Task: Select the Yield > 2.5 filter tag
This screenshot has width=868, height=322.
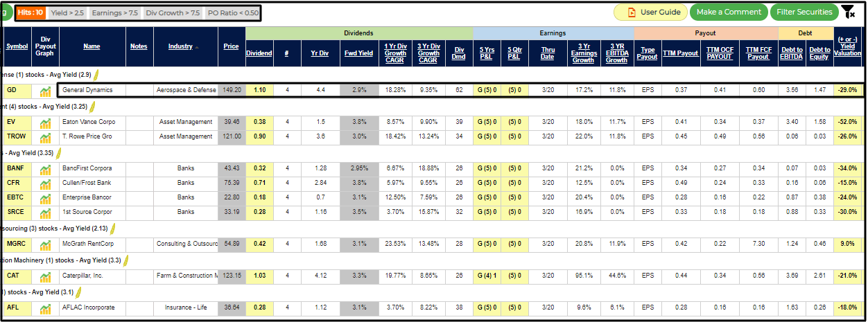Action: (68, 13)
